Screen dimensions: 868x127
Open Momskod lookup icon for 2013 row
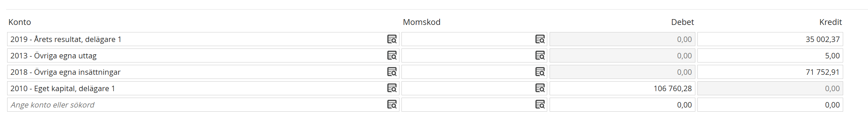pyautogui.click(x=540, y=56)
